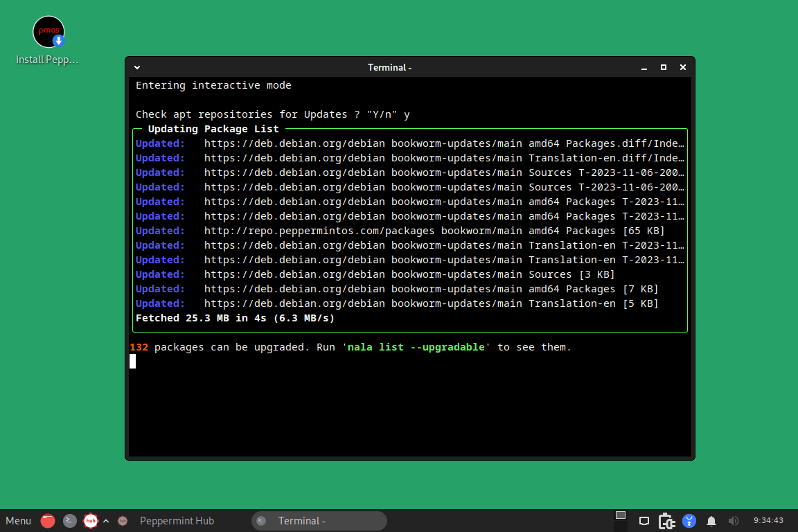The height and width of the screenshot is (532, 798).
Task: Open the Menu launcher
Action: [x=18, y=520]
